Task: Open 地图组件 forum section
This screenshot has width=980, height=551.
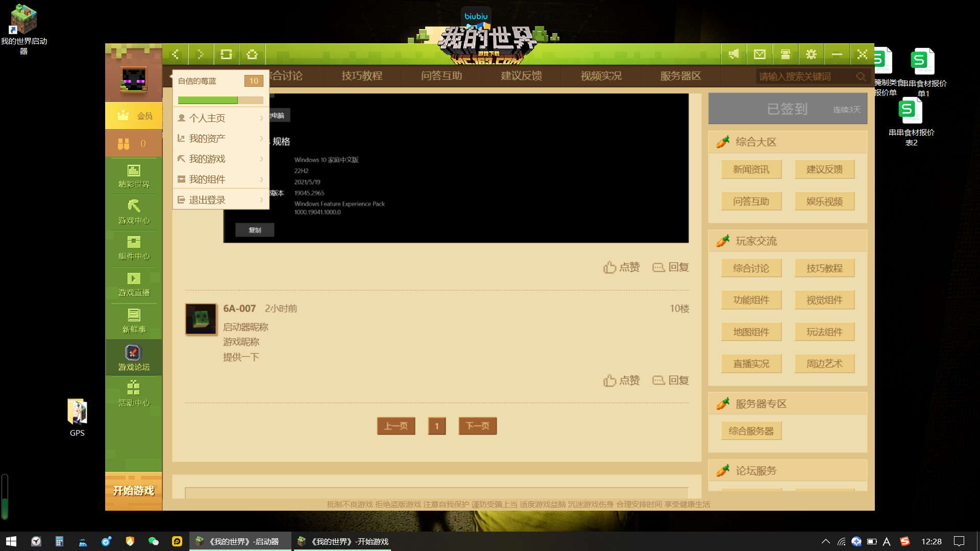Action: (x=751, y=332)
